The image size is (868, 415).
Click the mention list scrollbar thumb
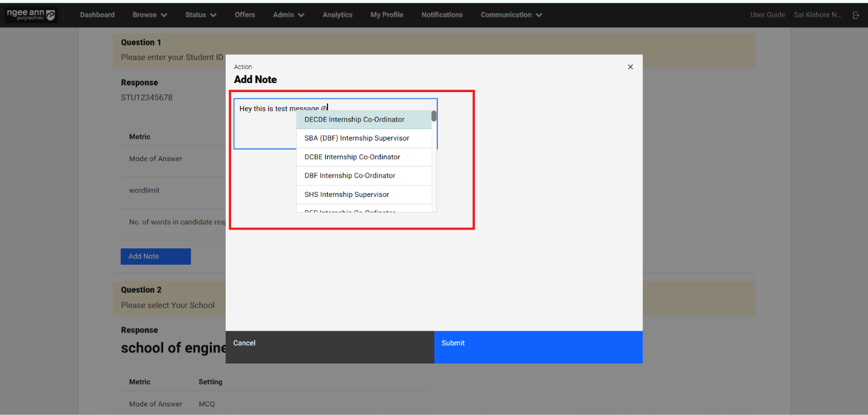[434, 116]
